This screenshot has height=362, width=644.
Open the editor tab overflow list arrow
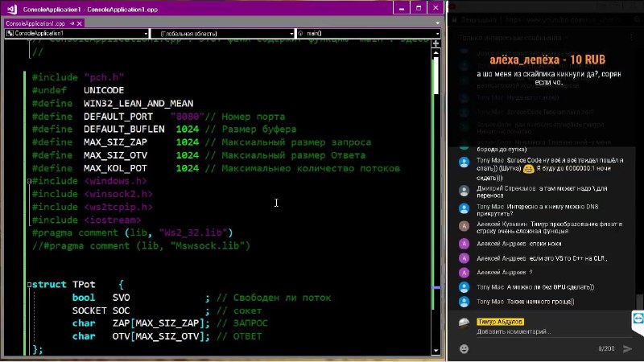tap(437, 23)
